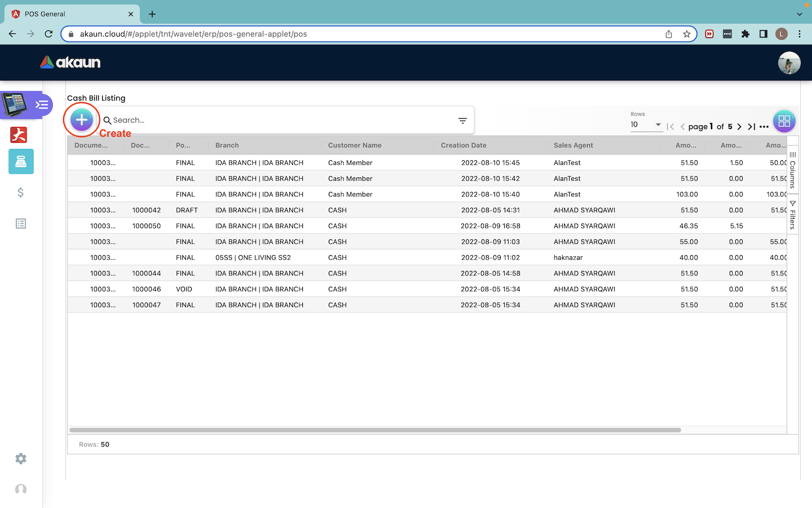This screenshot has height=508, width=812.
Task: Click document number 1000047
Action: coord(147,305)
